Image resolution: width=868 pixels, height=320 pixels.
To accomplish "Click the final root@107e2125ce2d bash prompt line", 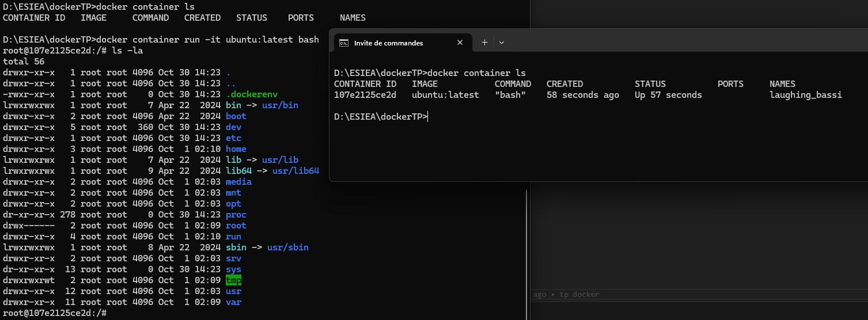I will 55,313.
